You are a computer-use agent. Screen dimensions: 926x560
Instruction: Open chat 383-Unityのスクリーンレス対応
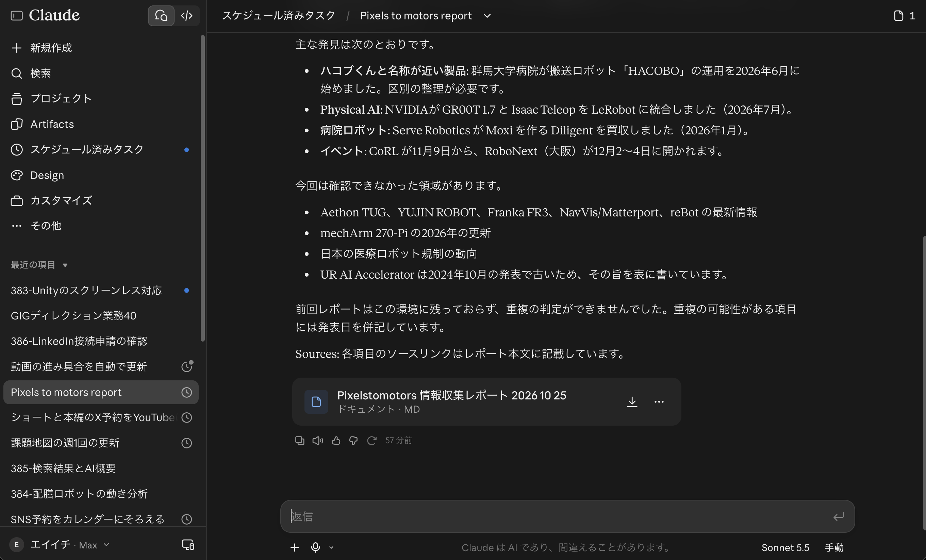tap(101, 291)
